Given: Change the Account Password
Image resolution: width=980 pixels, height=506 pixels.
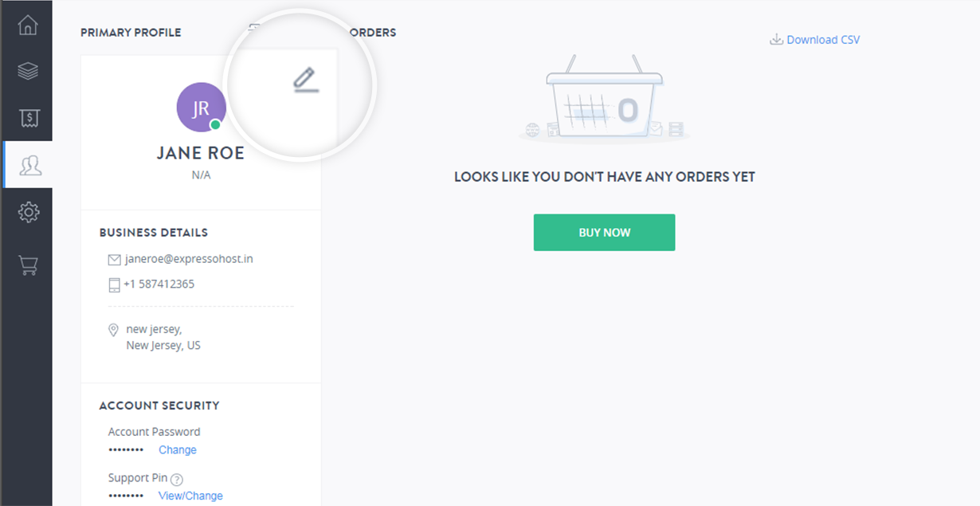Looking at the screenshot, I should click(x=177, y=450).
